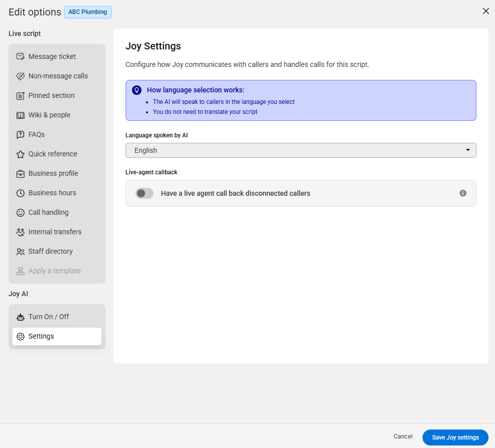This screenshot has width=495, height=448.
Task: Click the Cancel button
Action: click(x=403, y=437)
